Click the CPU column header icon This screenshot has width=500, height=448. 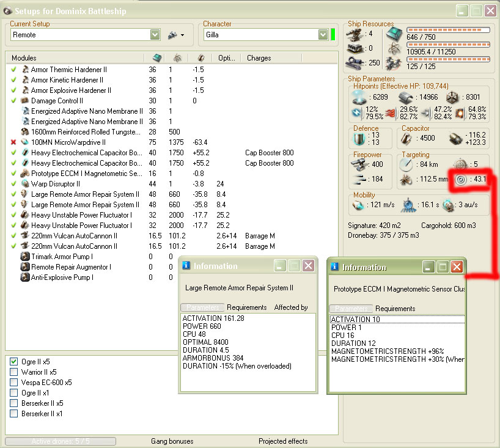[x=157, y=57]
